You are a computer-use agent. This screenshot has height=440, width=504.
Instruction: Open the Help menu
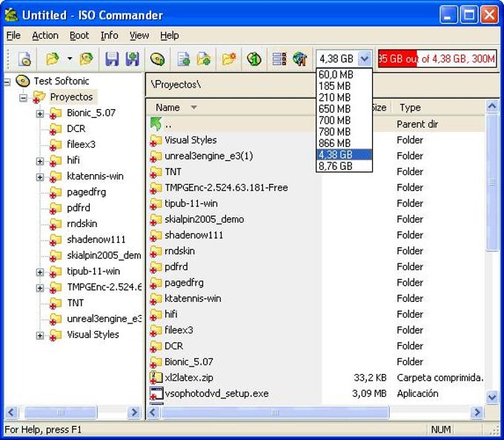[170, 36]
